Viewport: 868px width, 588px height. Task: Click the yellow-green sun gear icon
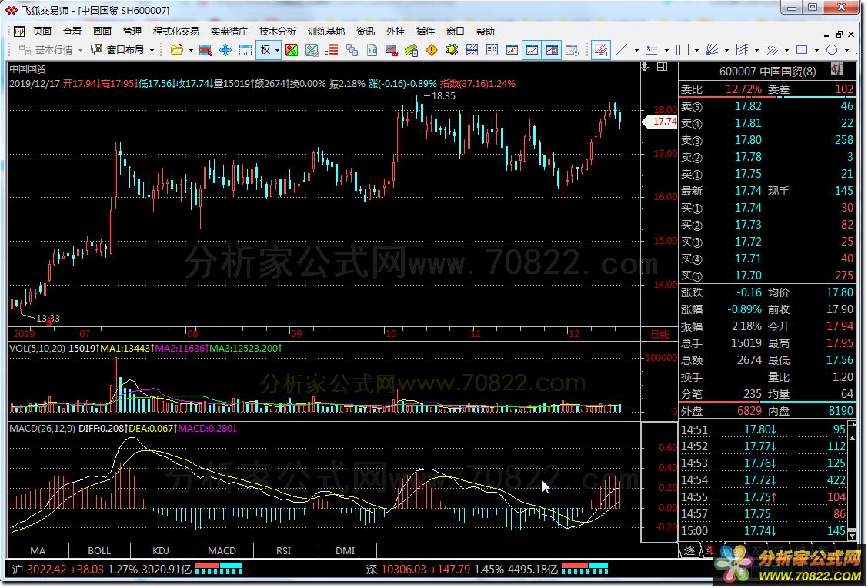tap(452, 50)
